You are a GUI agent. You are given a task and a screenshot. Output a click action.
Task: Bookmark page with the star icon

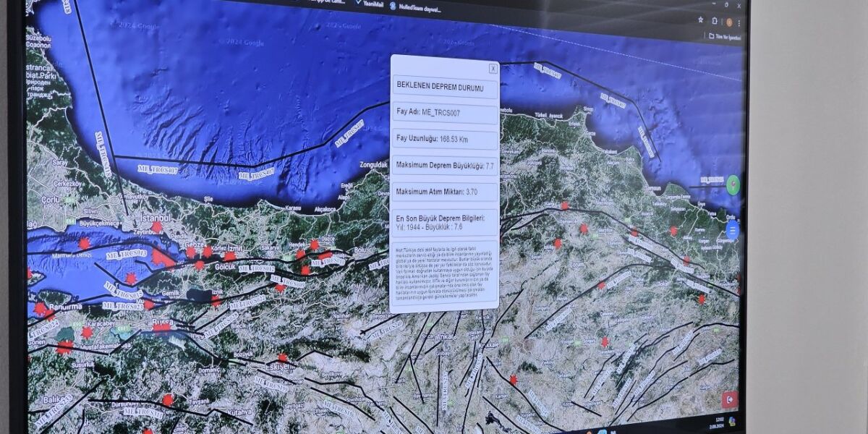(701, 20)
